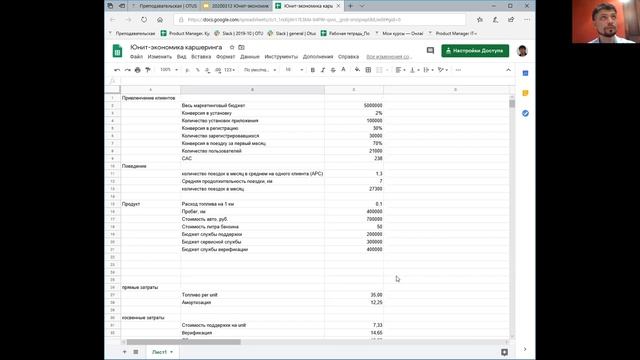Image resolution: width=640 pixels, height=360 pixels.
Task: Click the browser address bar
Action: (x=320, y=20)
